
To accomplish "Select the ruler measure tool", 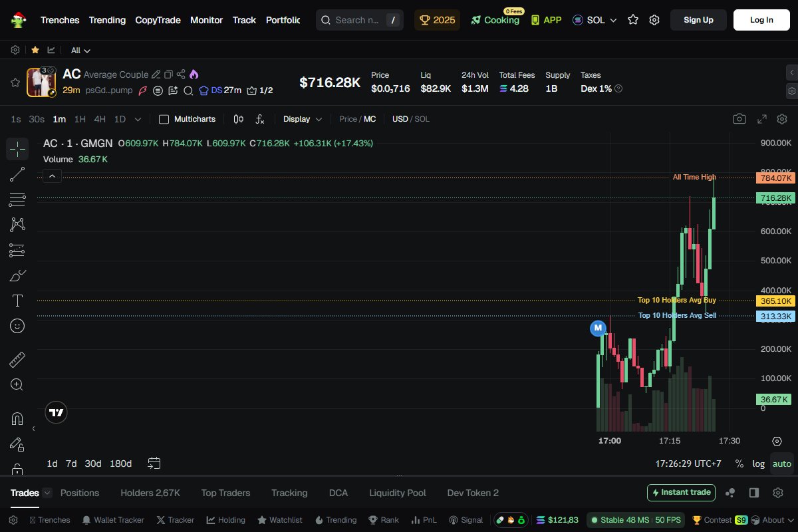I will point(17,360).
